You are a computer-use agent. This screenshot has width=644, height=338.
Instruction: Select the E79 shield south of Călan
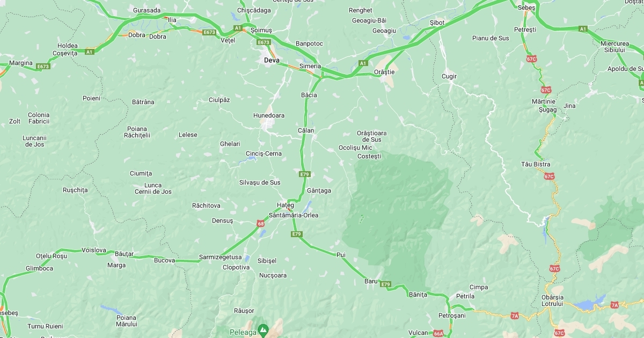click(x=305, y=174)
